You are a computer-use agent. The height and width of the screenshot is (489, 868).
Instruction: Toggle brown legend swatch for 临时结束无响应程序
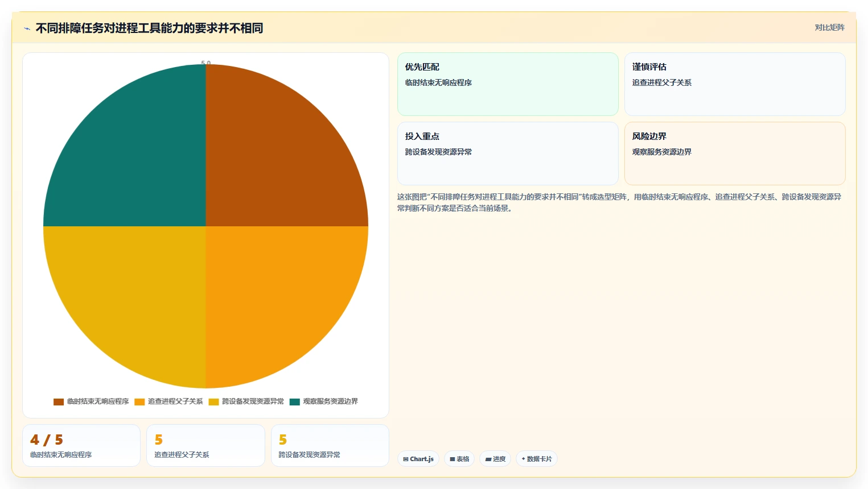(x=59, y=401)
